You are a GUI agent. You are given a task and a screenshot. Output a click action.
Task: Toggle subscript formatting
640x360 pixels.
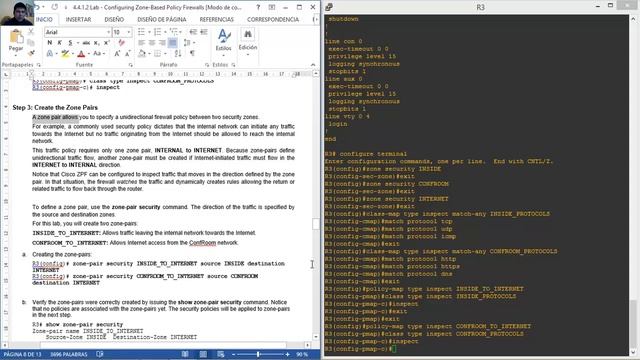pyautogui.click(x=96, y=42)
